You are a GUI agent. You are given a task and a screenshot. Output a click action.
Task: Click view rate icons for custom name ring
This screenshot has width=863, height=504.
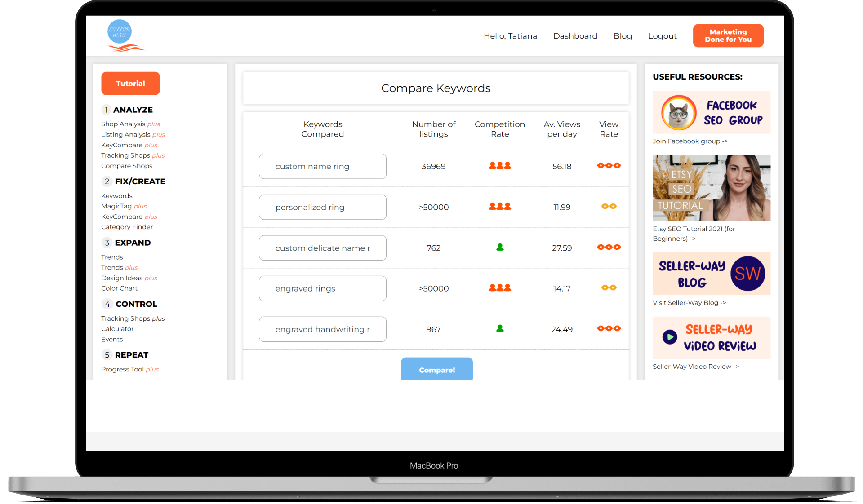(609, 166)
